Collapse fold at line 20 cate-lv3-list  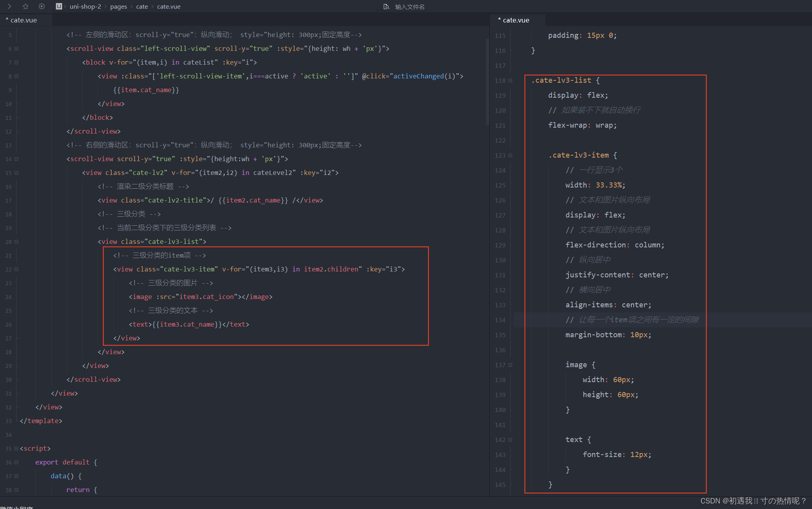(x=17, y=242)
